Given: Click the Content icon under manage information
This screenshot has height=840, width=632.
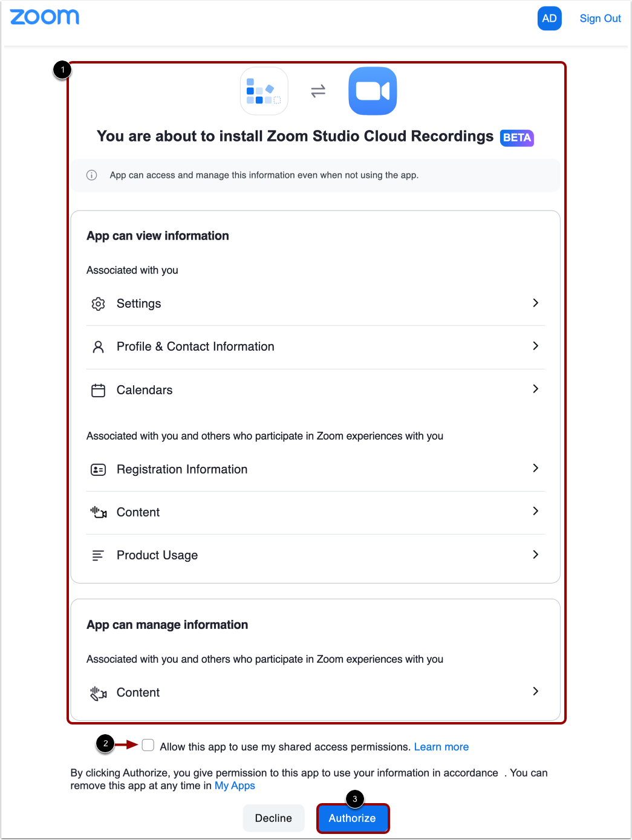Looking at the screenshot, I should coord(98,692).
